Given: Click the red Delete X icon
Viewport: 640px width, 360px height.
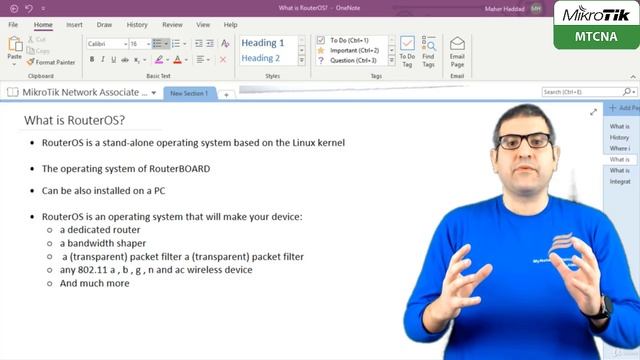Looking at the screenshot, I should click(x=223, y=60).
